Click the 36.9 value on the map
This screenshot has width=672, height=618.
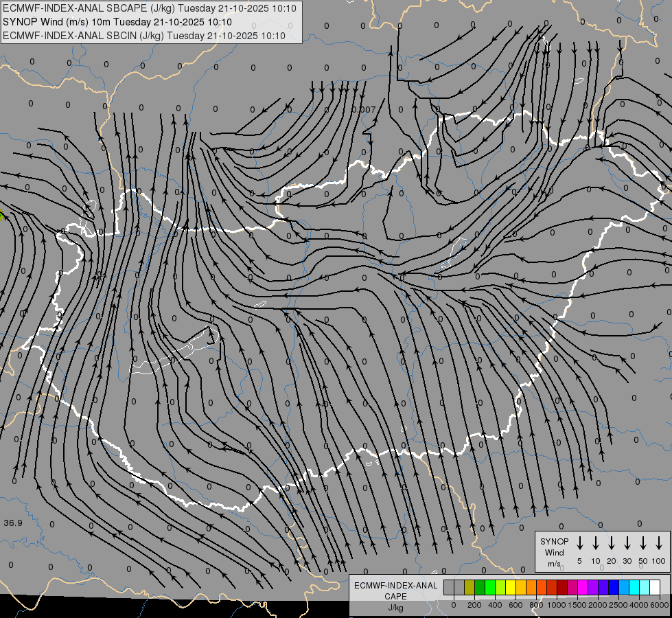[13, 523]
